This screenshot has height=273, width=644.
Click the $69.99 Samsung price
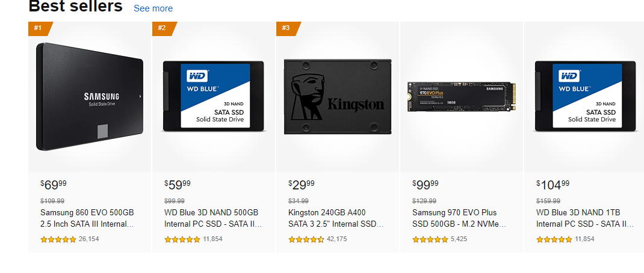coord(54,185)
